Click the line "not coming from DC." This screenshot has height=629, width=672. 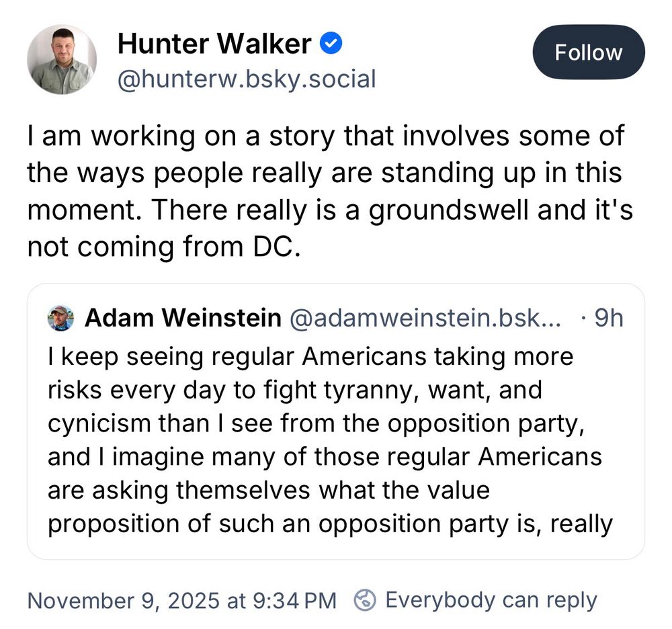161,247
